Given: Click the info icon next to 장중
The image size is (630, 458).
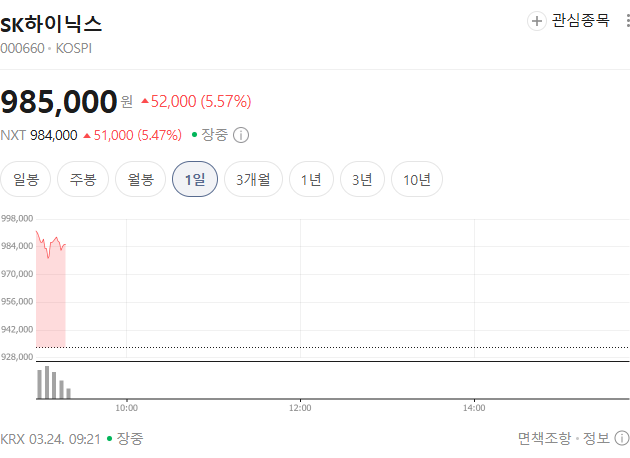Looking at the screenshot, I should pyautogui.click(x=241, y=135).
